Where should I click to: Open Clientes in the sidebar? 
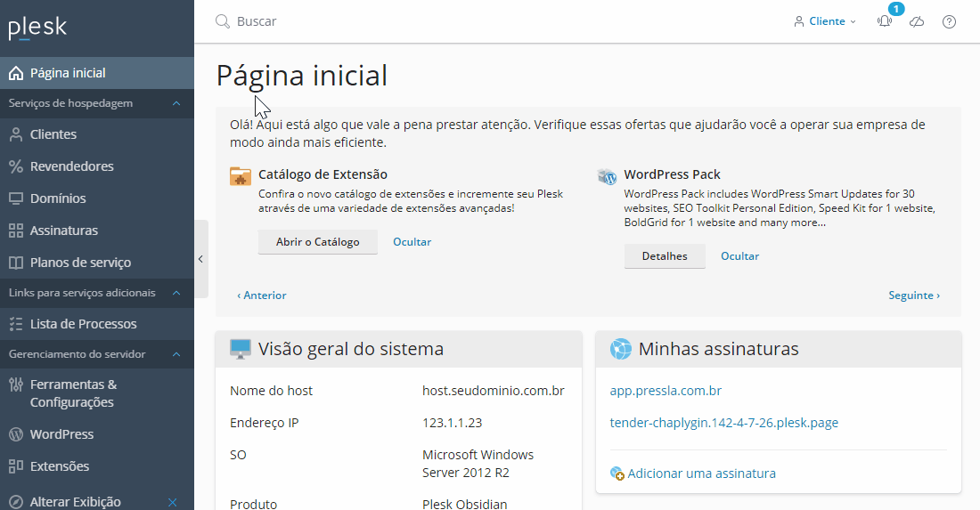tap(97, 134)
